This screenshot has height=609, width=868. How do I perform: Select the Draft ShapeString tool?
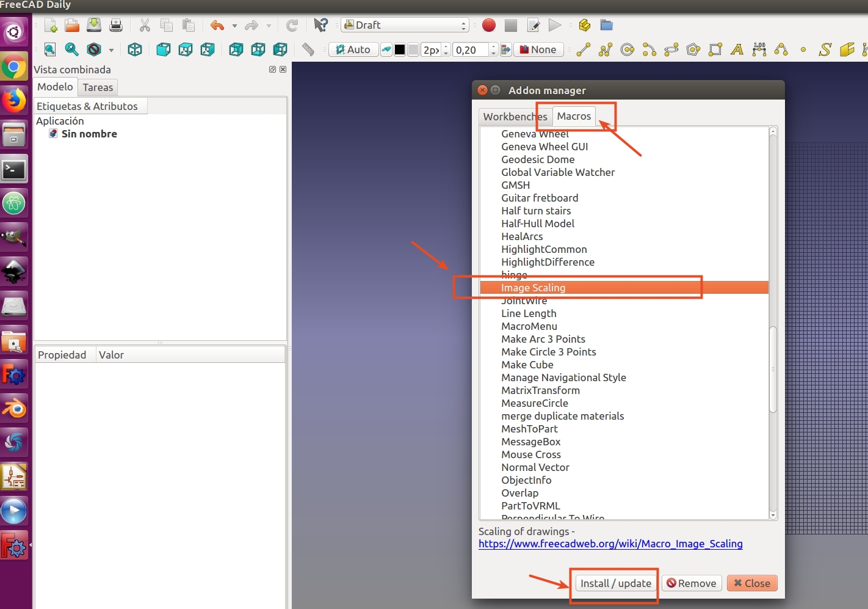(x=825, y=49)
